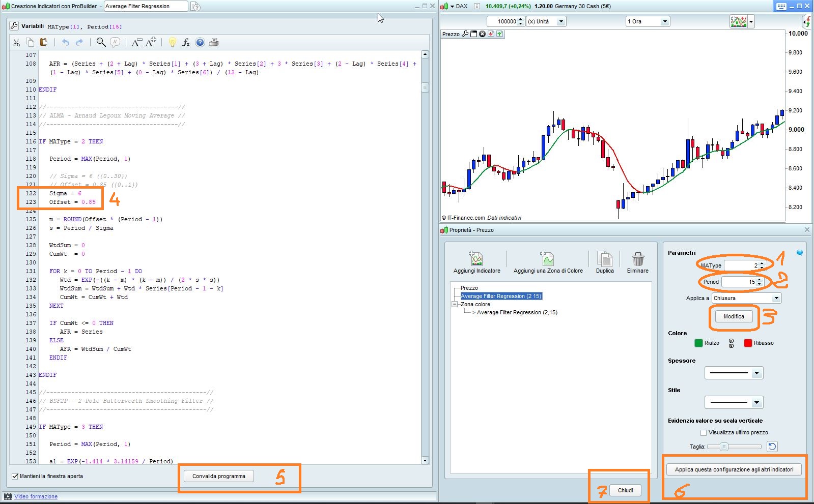This screenshot has height=504, width=814.
Task: Toggle the link icon between Rialzo and Ribasso
Action: 732,343
